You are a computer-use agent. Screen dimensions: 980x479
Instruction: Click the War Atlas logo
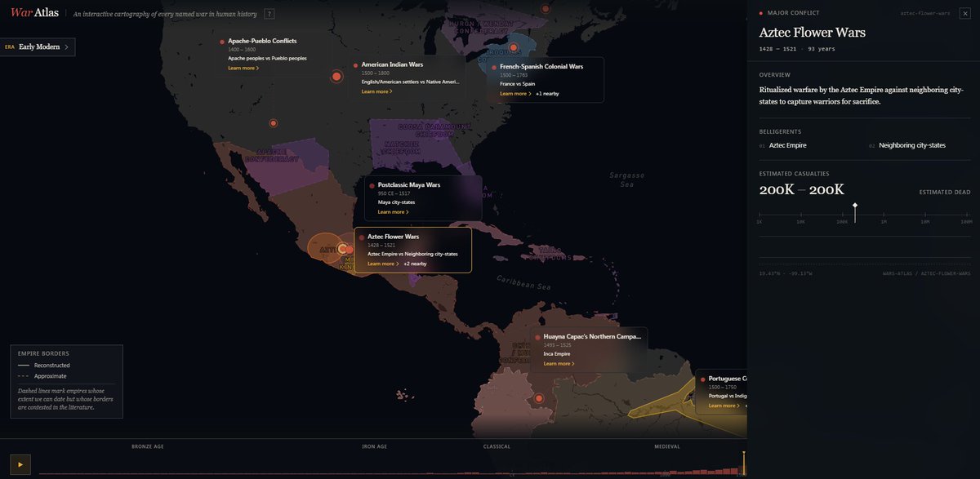(x=35, y=13)
